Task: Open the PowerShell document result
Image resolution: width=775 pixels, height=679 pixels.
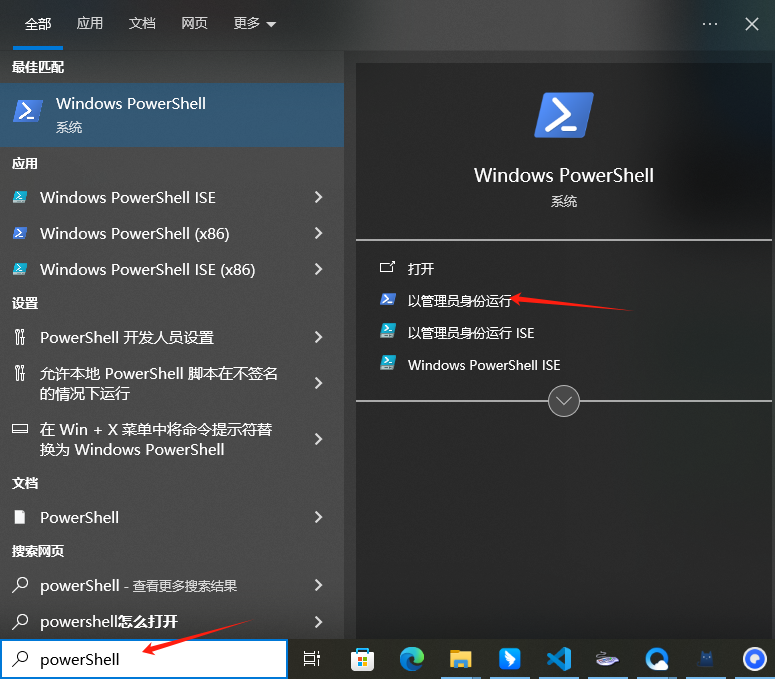Action: click(172, 517)
